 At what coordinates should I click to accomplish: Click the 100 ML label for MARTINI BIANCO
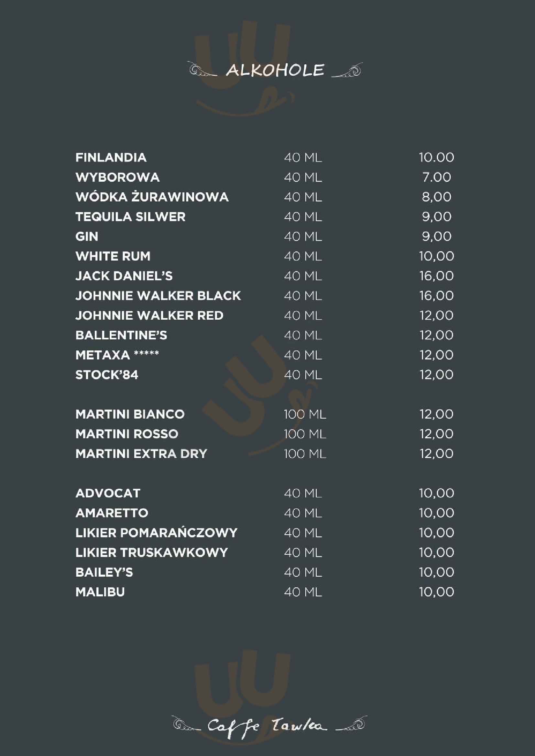click(305, 414)
